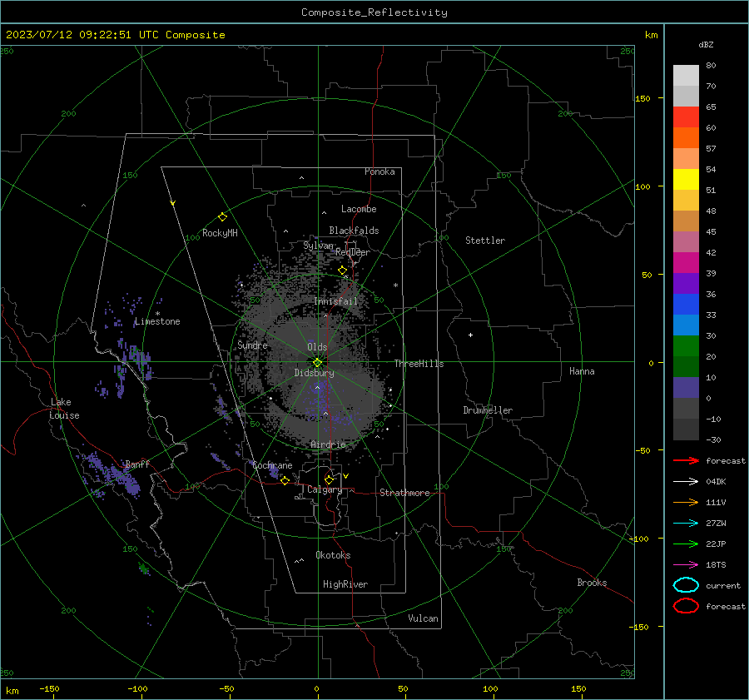This screenshot has height=700, width=749.
Task: Click the ThreeHills label
Action: click(419, 364)
